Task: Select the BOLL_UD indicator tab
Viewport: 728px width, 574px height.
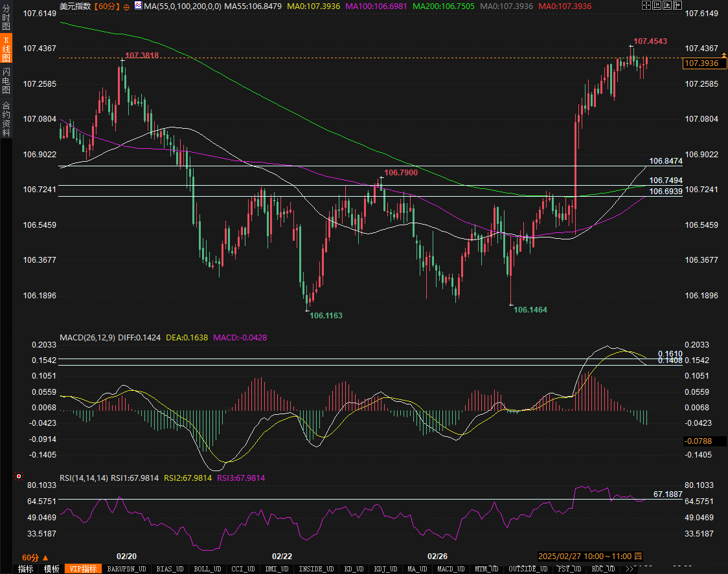Action: pyautogui.click(x=207, y=569)
